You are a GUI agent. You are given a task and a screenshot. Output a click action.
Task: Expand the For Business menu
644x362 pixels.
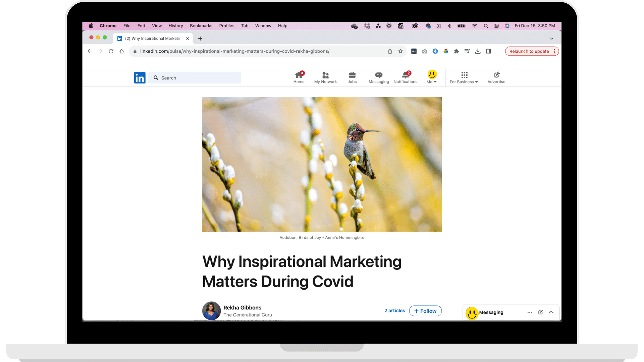click(464, 77)
